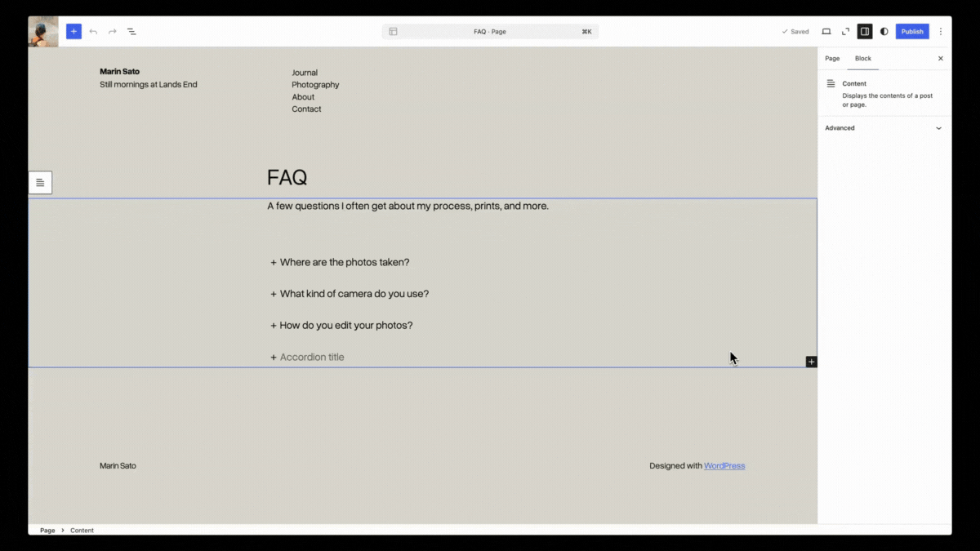Expand 'What kind of camera do you use?'
The height and width of the screenshot is (551, 980).
coord(354,294)
